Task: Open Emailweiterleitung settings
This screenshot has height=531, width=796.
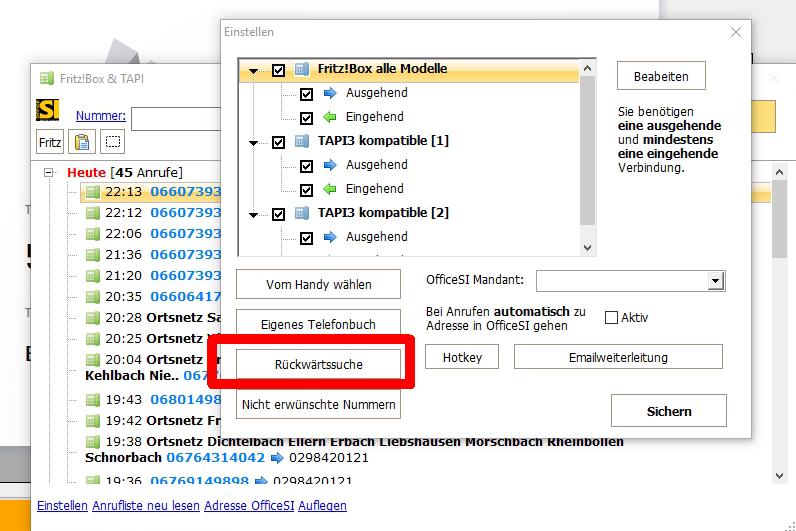Action: click(x=618, y=357)
